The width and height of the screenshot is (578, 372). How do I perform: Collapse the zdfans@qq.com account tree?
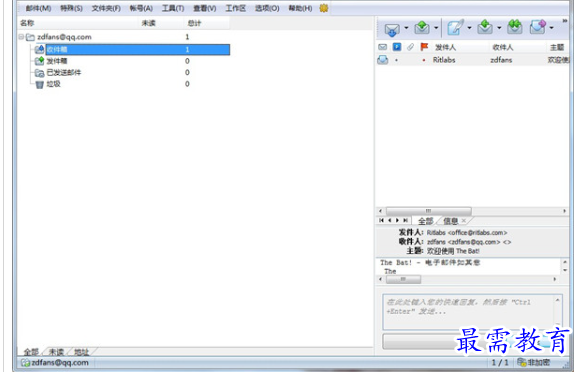[21, 37]
